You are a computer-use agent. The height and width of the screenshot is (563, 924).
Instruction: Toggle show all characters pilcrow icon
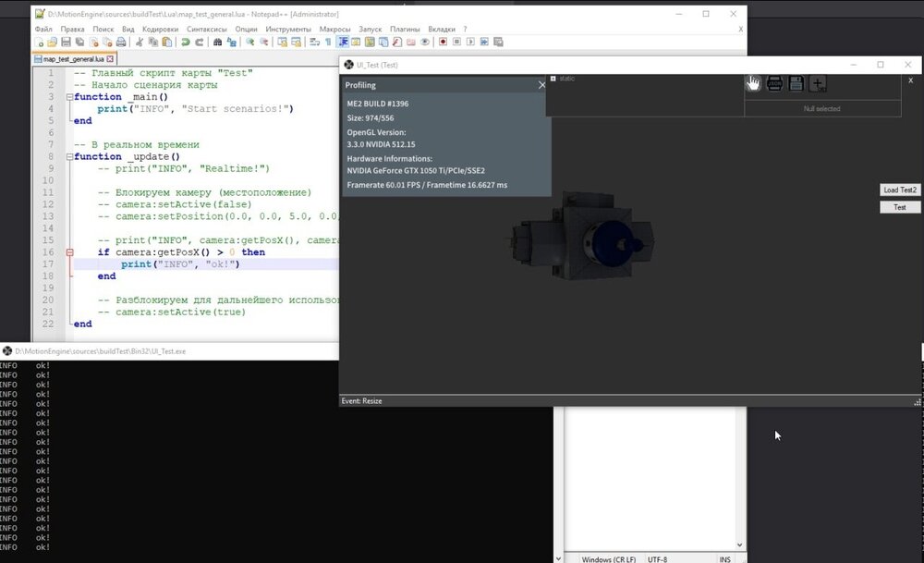[329, 43]
